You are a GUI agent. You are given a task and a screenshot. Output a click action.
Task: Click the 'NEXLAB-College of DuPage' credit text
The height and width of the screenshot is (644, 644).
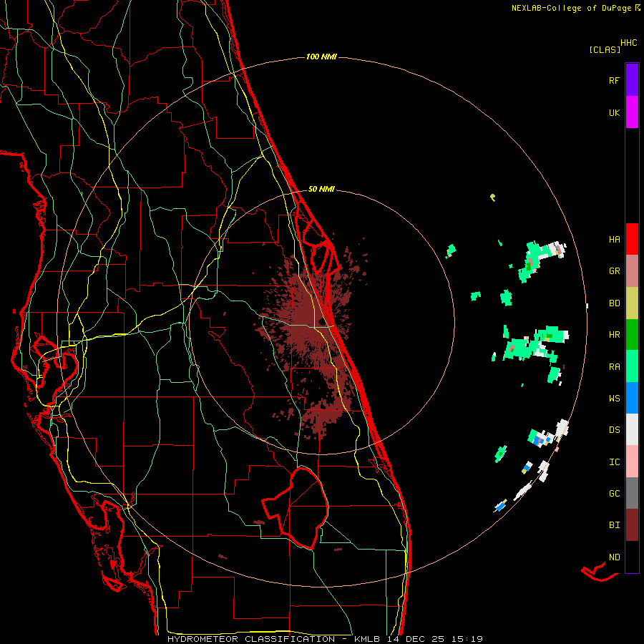[x=572, y=8]
